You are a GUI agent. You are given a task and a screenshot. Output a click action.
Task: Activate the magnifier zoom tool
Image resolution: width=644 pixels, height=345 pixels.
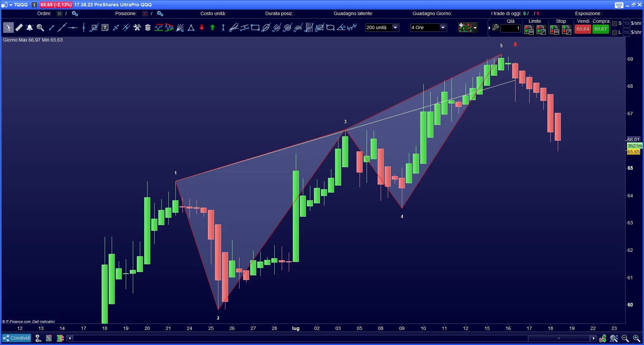[x=40, y=27]
